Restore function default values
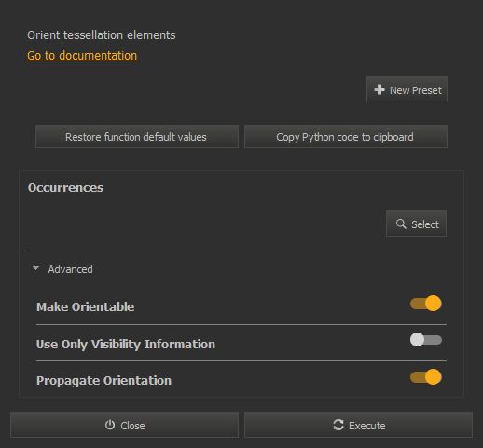 [x=137, y=137]
